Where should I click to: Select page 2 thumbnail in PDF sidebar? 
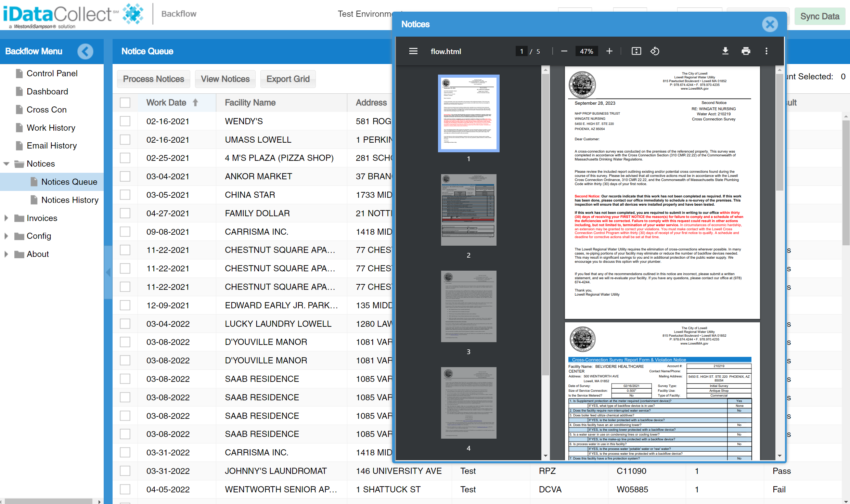pos(468,210)
